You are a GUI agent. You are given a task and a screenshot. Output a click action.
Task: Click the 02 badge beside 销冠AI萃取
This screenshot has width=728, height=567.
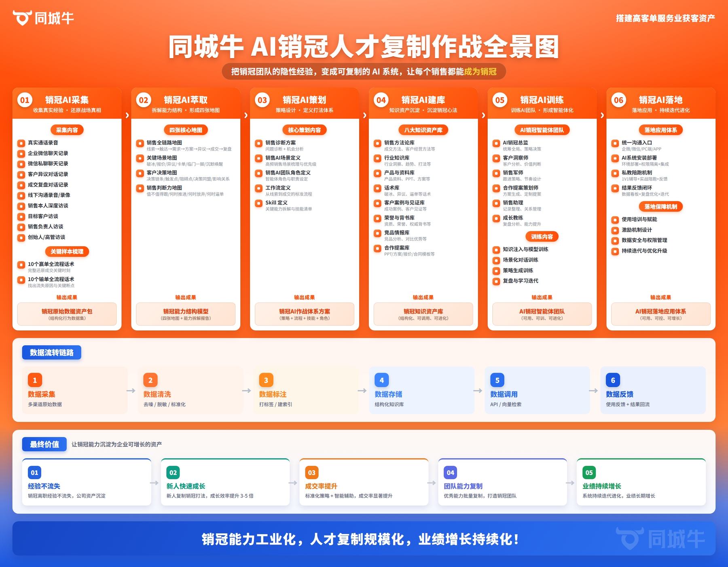pos(144,100)
